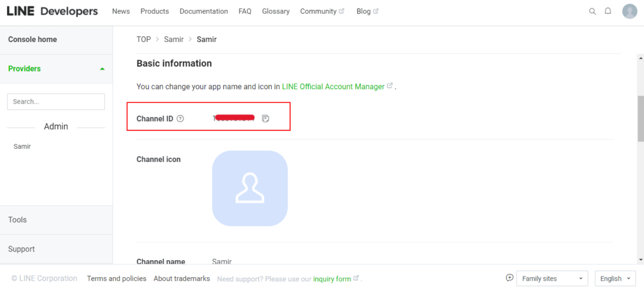
Task: Click the LINE Corporation copyright text
Action: (x=45, y=278)
